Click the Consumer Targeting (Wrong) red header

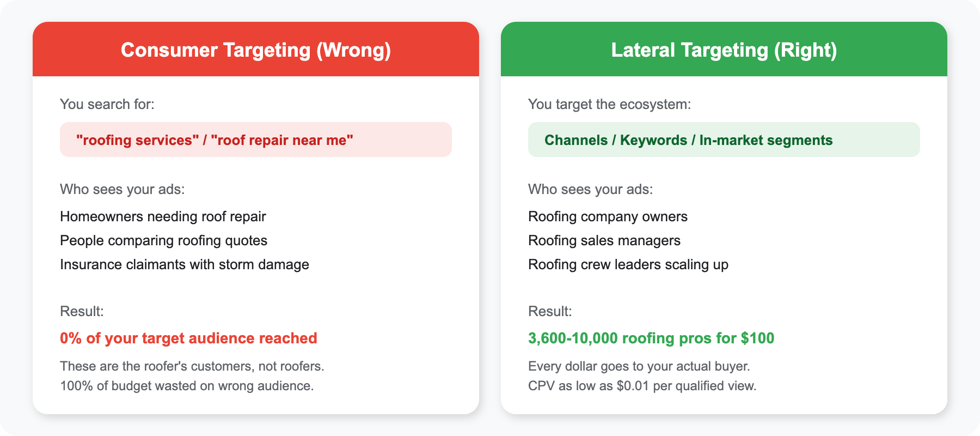[256, 50]
